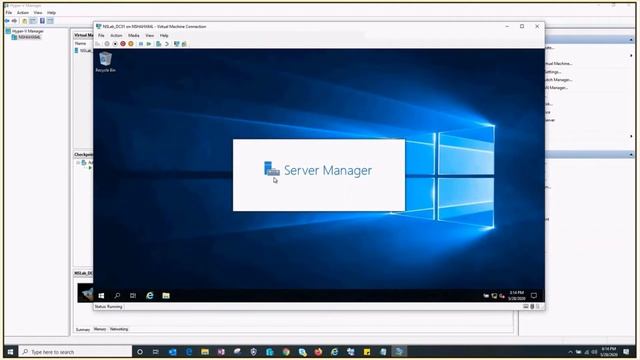Click the Name column header in Virtual Machines
The width and height of the screenshot is (640, 360).
coord(80,43)
